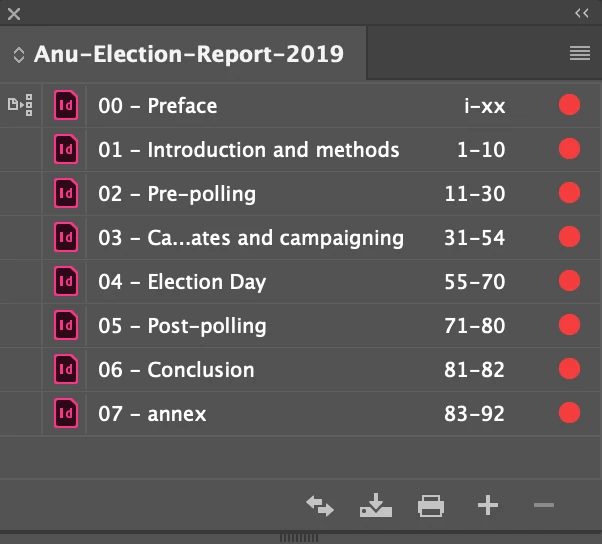Screen dimensions: 602x544
Task: Collapse the panel with the double-arrow icon
Action: click(581, 13)
